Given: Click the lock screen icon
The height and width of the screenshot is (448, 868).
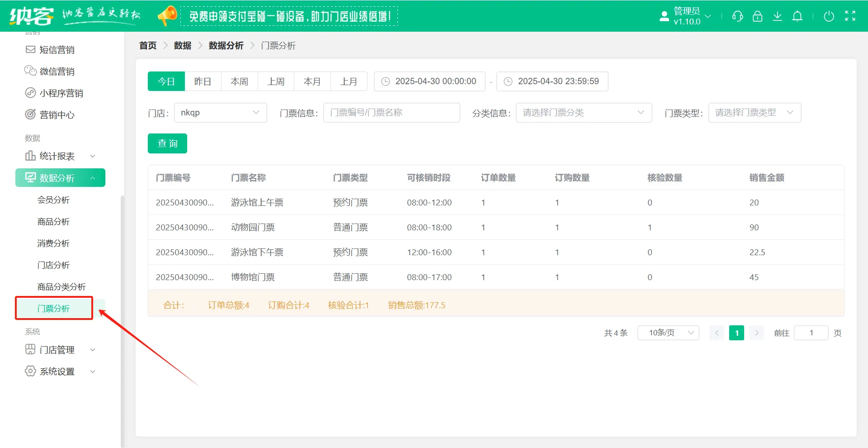Looking at the screenshot, I should pyautogui.click(x=757, y=16).
